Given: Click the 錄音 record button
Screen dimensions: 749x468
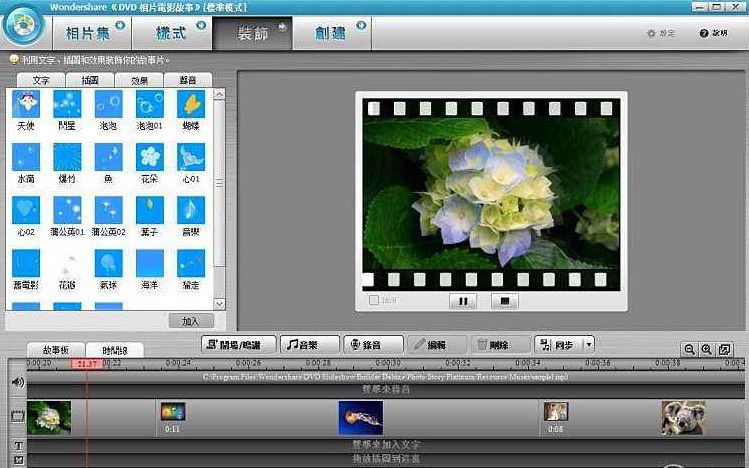Looking at the screenshot, I should click(374, 344).
